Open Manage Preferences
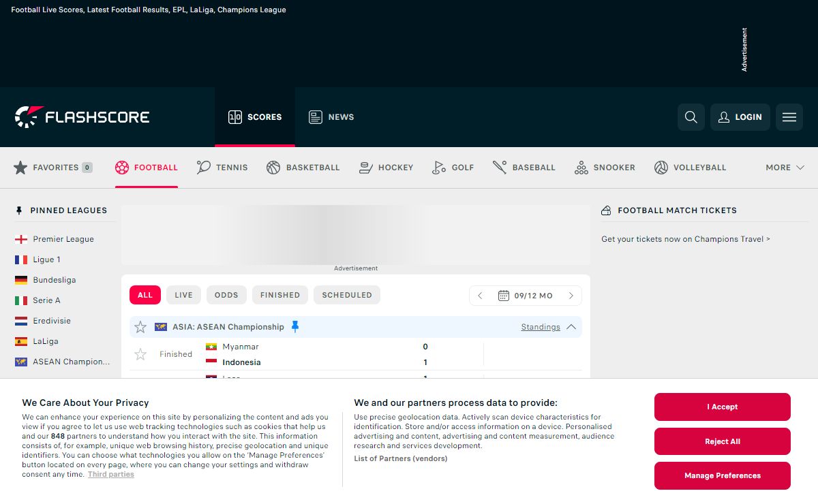 tap(723, 475)
